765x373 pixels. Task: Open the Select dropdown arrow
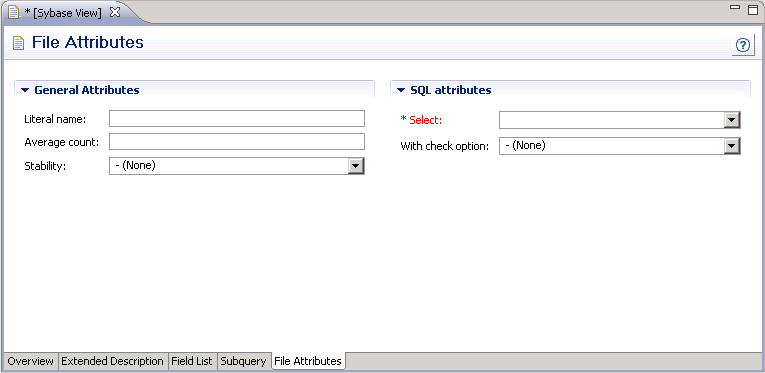pos(732,120)
